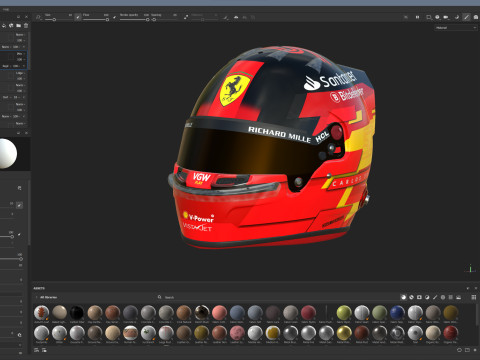
Task: Undock the Assets panel
Action: [468, 288]
